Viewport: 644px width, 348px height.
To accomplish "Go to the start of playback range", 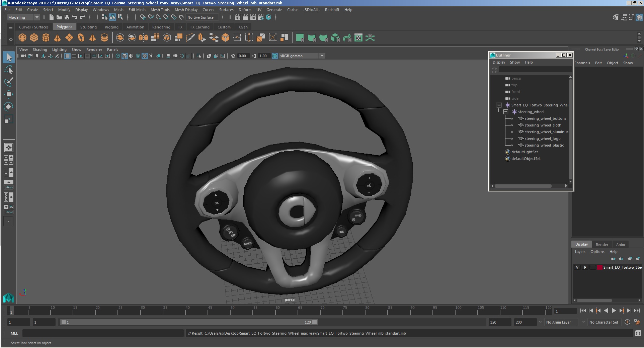I will point(583,311).
